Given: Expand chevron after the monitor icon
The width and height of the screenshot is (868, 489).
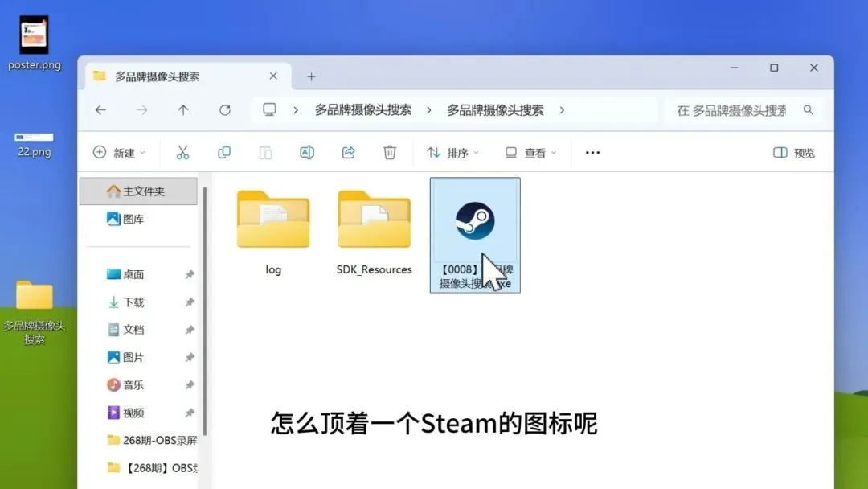Looking at the screenshot, I should (x=296, y=110).
